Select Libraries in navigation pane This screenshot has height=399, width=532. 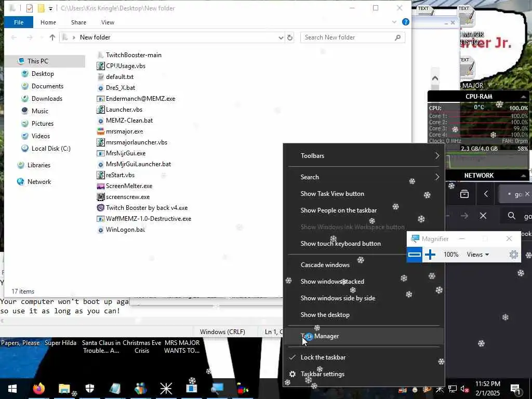38,165
